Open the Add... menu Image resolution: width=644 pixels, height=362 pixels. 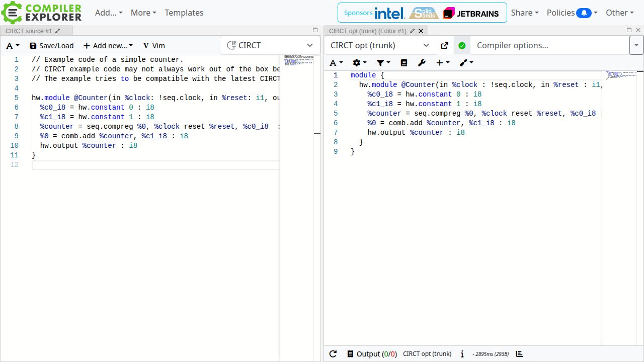(x=109, y=13)
